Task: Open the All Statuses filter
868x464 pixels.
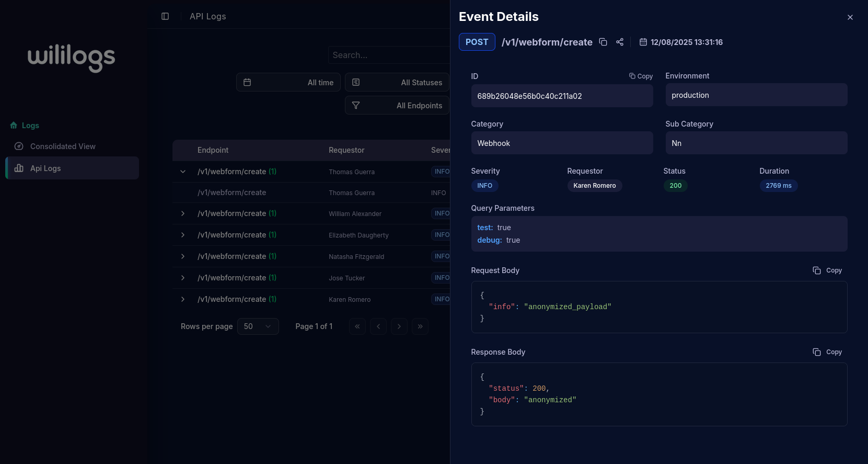Action: (x=397, y=83)
